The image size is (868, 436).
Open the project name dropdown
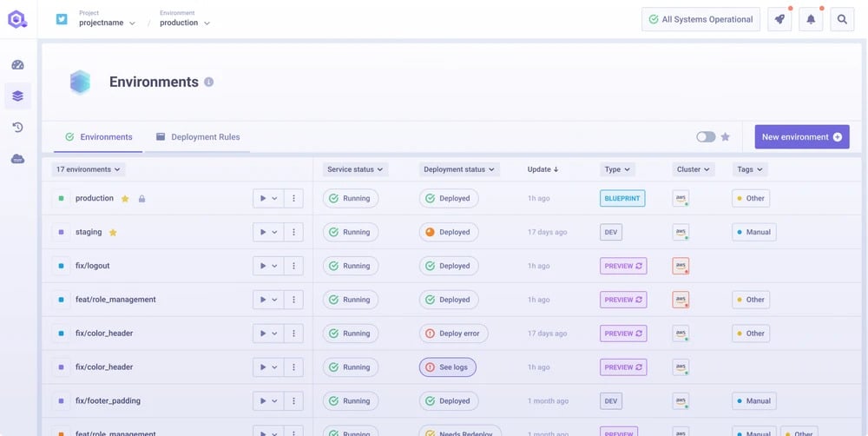107,23
